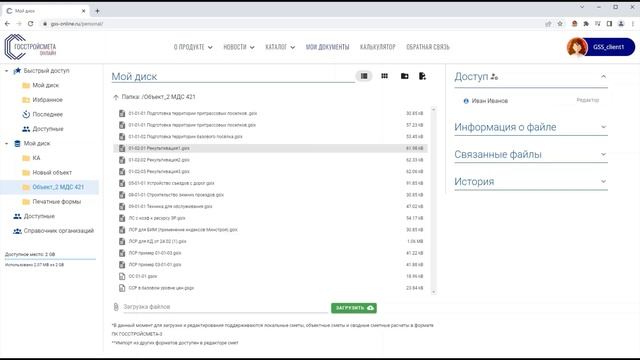Reload the page with browser refresh icon
The height and width of the screenshot is (360, 640).
point(31,24)
